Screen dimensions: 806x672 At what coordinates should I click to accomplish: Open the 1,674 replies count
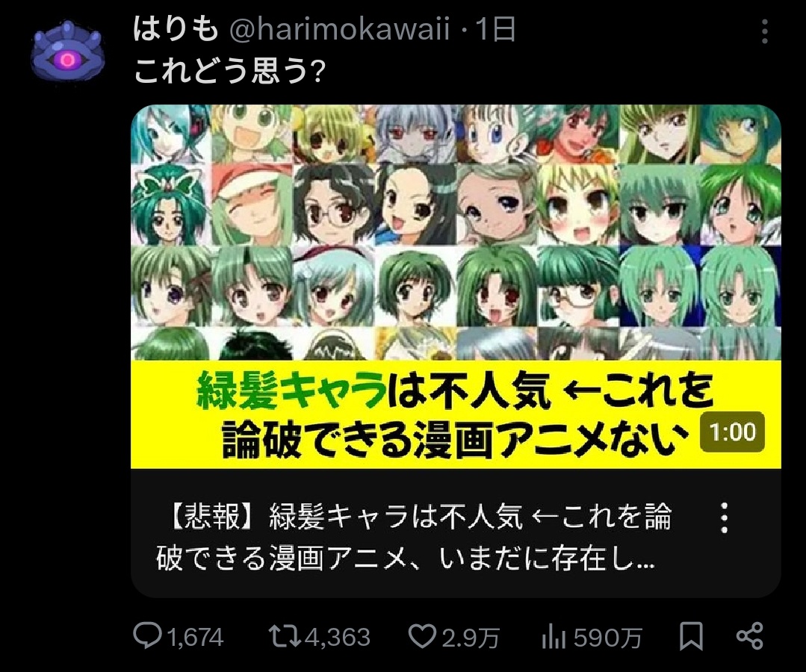coord(195,638)
